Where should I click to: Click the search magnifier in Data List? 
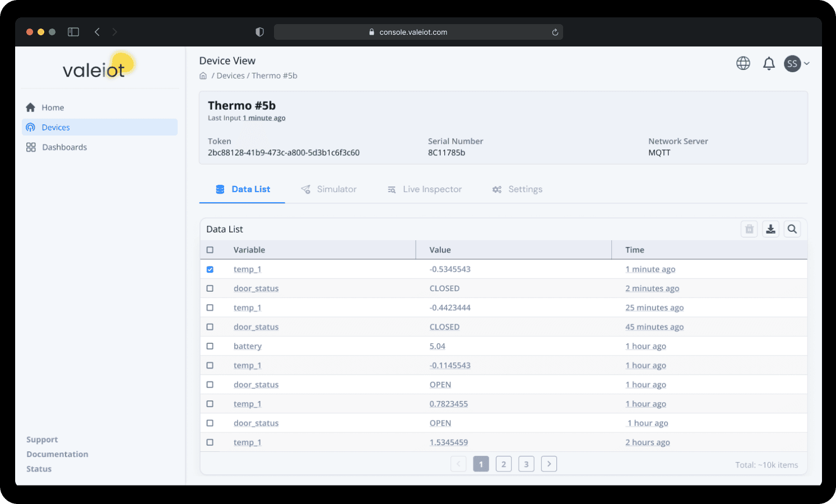pos(792,228)
